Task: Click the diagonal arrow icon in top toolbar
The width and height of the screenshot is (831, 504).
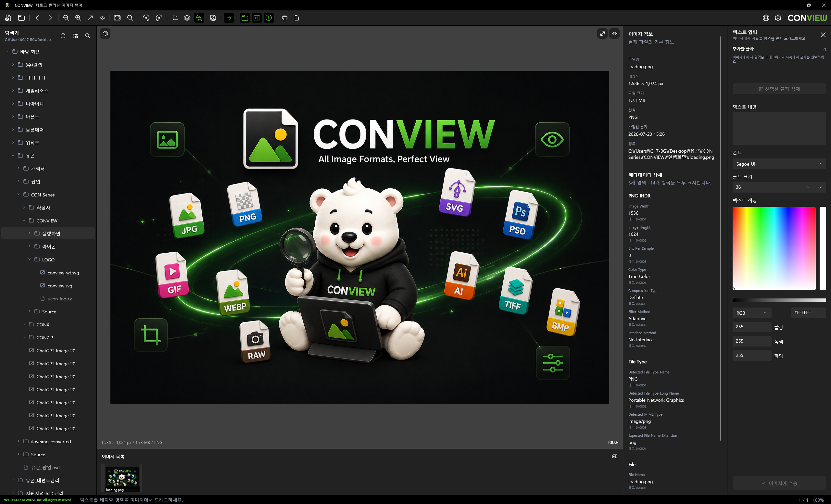Action: coord(90,18)
